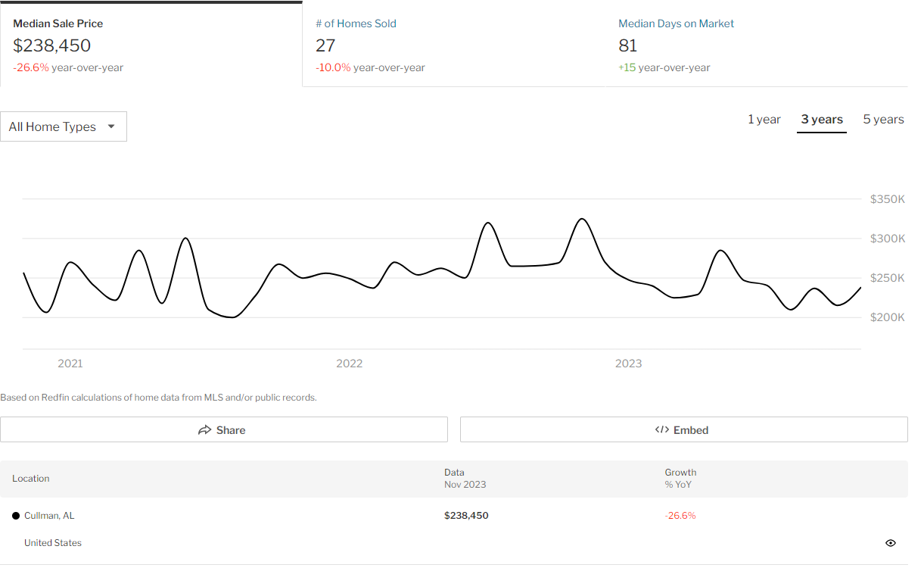The image size is (924, 568).
Task: Switch to the 1 year range
Action: click(x=764, y=120)
